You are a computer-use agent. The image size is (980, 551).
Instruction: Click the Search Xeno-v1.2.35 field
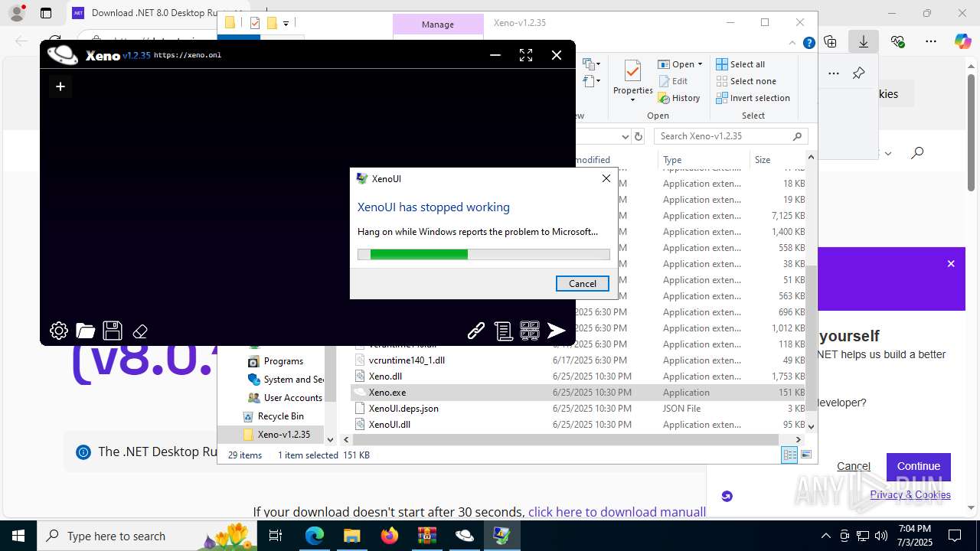click(731, 136)
